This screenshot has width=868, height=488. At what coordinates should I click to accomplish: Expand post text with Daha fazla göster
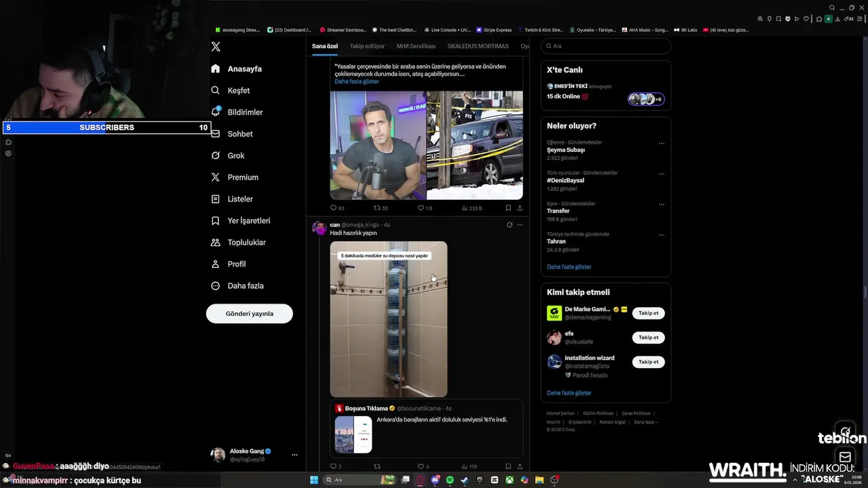[x=357, y=81]
